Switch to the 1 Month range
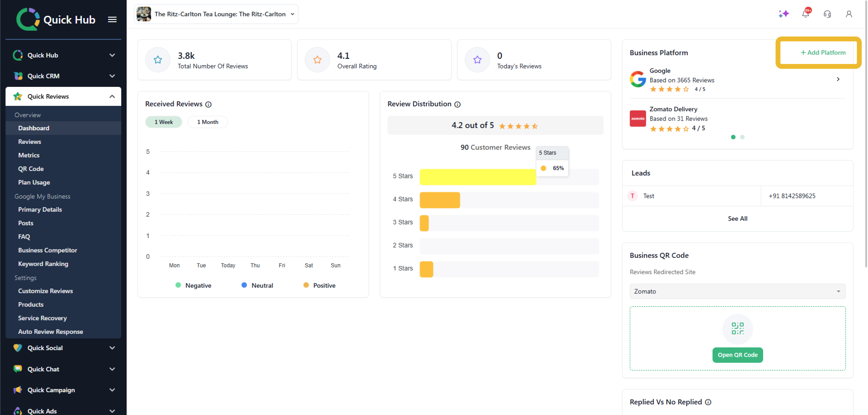 (x=208, y=122)
